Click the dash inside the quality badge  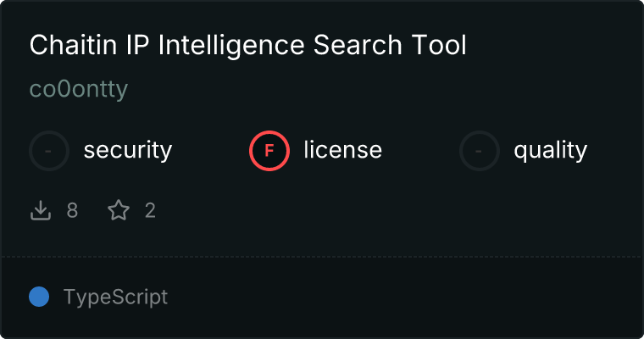tap(480, 151)
